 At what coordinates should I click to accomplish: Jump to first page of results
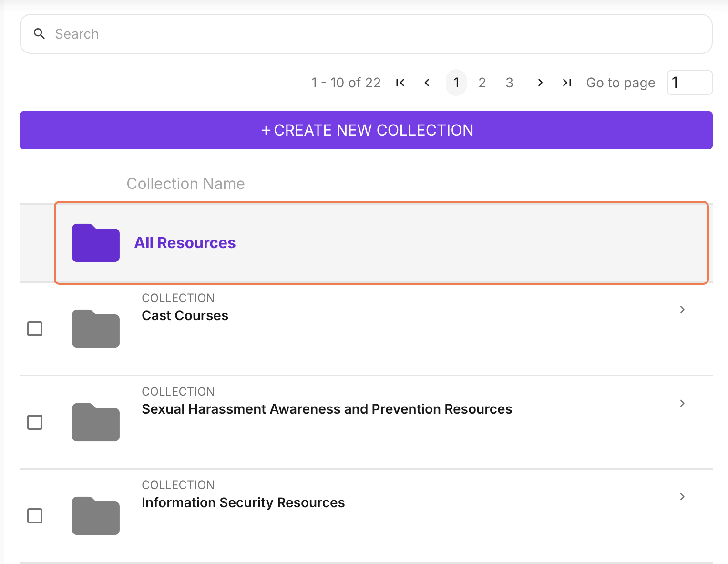(400, 83)
